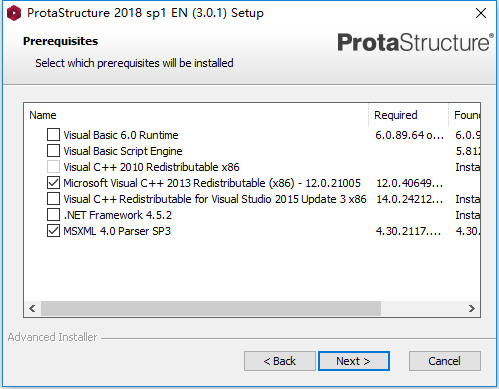499x389 pixels.
Task: Go to the next setup step
Action: click(x=354, y=361)
